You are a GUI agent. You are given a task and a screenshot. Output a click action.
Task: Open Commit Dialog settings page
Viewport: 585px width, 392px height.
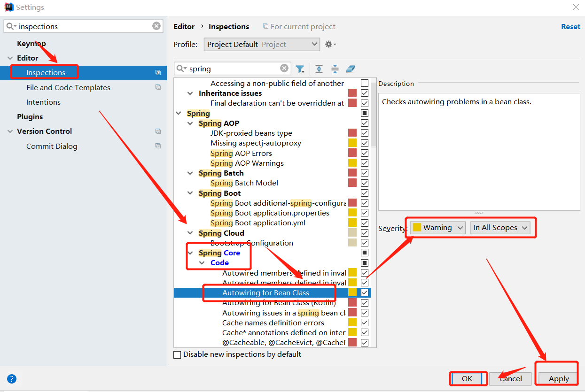pyautogui.click(x=52, y=146)
